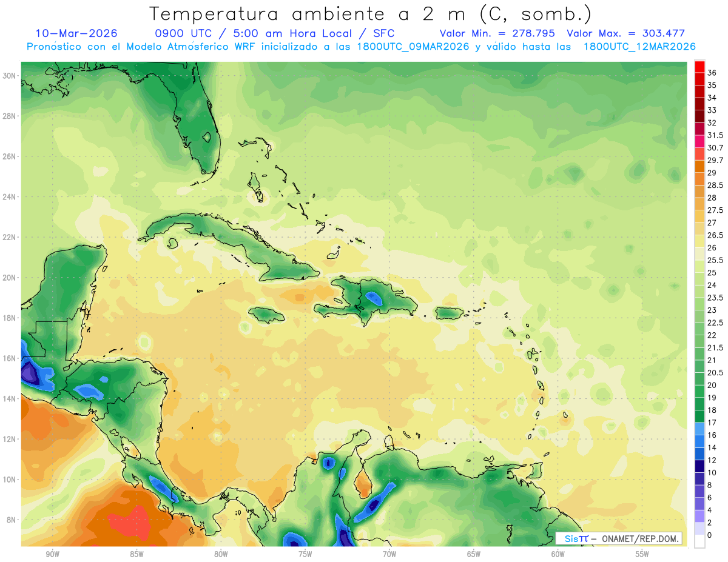Click the '22N' latitude label
728x562 pixels.
click(x=10, y=237)
